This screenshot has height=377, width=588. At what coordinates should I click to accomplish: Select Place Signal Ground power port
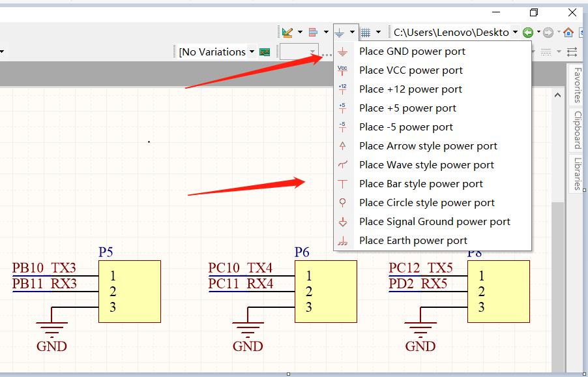tap(432, 221)
